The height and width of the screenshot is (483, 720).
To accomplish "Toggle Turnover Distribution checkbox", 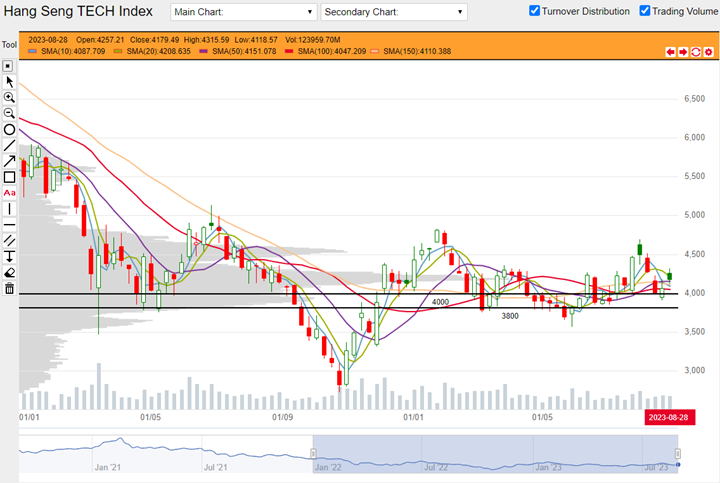I will click(x=534, y=11).
